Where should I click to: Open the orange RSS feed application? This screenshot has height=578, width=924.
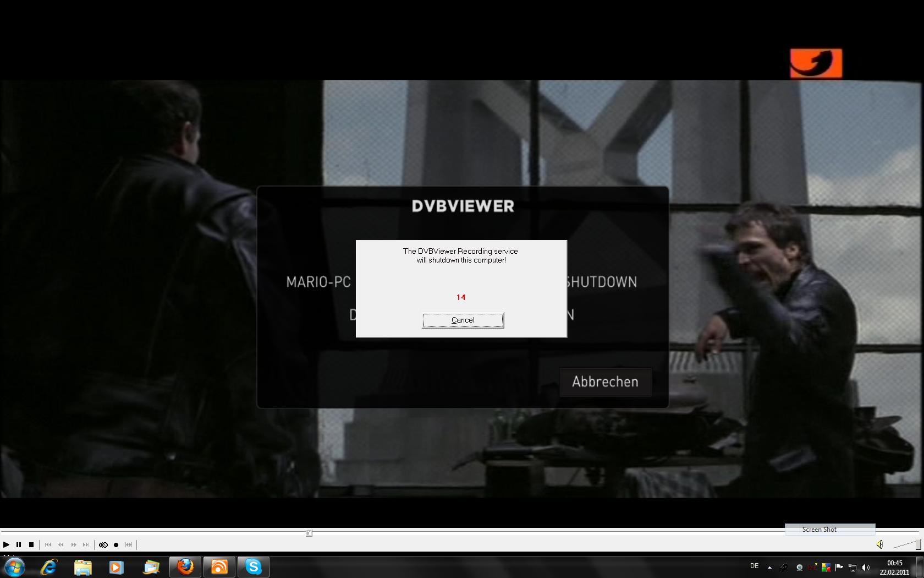219,566
